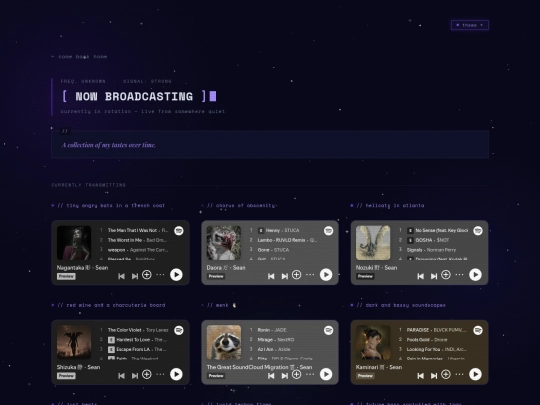Play the Kaminari playlist

pos(476,374)
